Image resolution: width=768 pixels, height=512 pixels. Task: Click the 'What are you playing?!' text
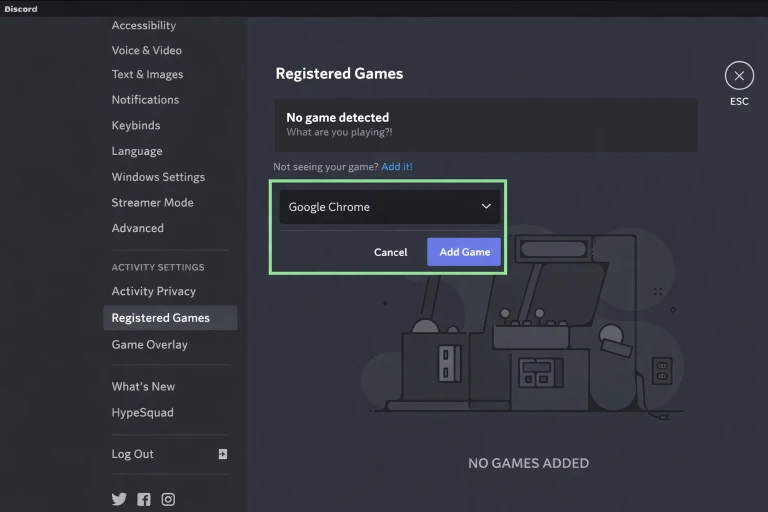[339, 132]
